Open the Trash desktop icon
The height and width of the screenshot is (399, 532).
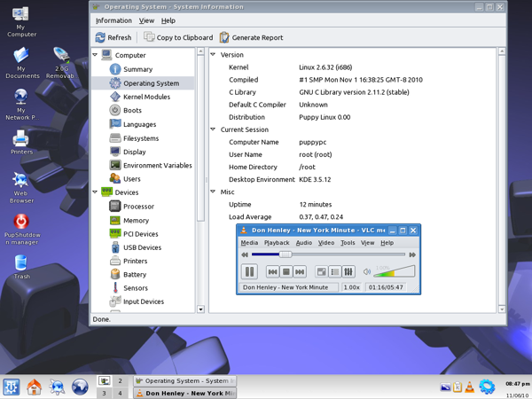(21, 263)
